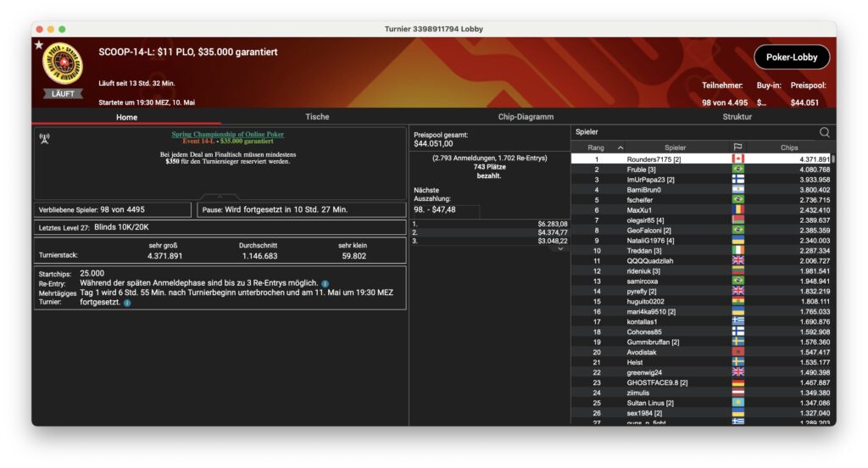This screenshot has width=868, height=468.
Task: Click the Poker-Lobby button
Action: pyautogui.click(x=791, y=58)
